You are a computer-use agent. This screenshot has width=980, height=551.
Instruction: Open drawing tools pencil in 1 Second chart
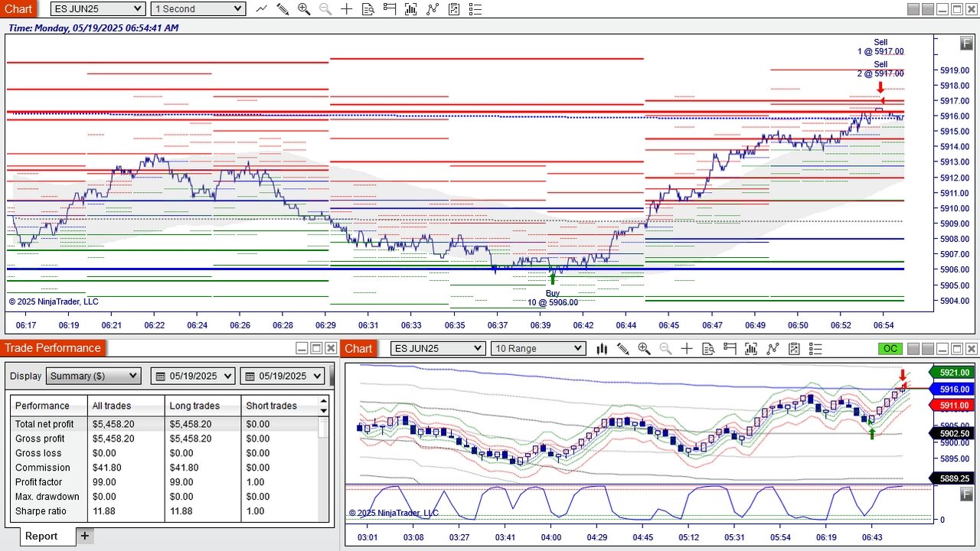click(x=283, y=9)
